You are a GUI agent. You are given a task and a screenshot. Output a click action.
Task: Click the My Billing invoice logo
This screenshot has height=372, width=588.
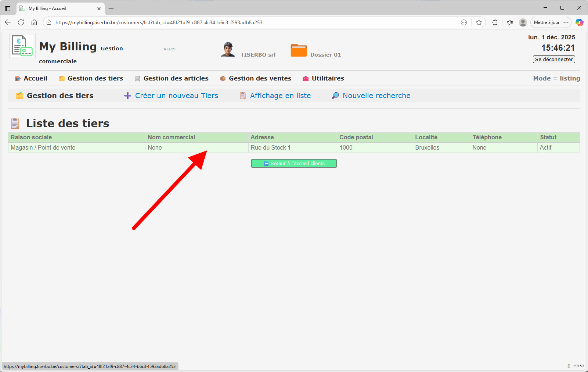point(22,46)
